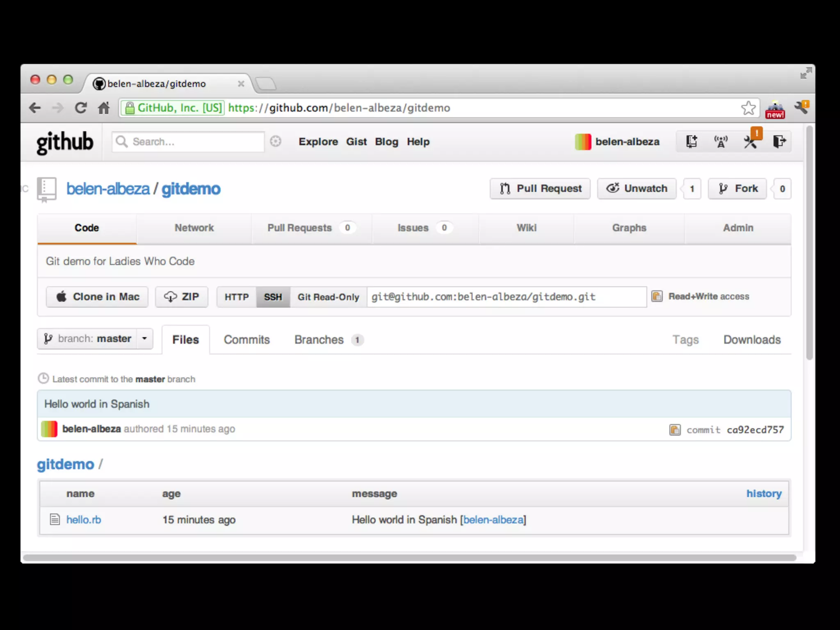Open account settings tools icon
This screenshot has width=840, height=630.
click(x=751, y=142)
